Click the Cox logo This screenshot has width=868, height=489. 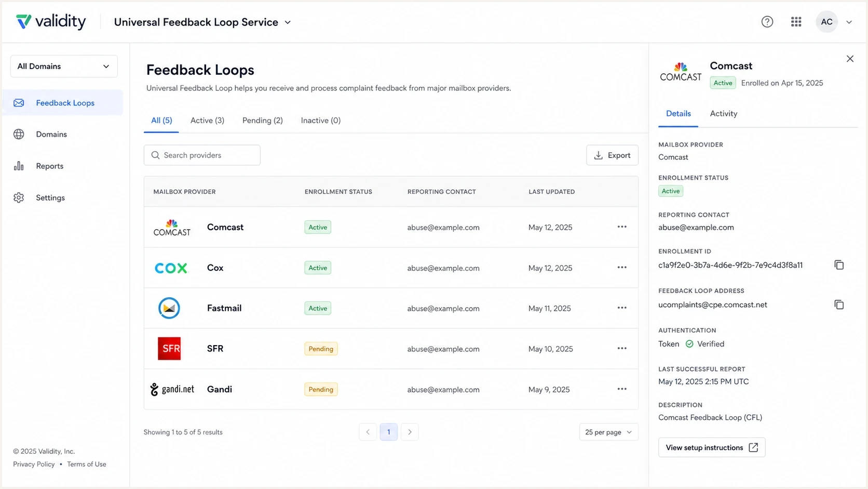171,268
